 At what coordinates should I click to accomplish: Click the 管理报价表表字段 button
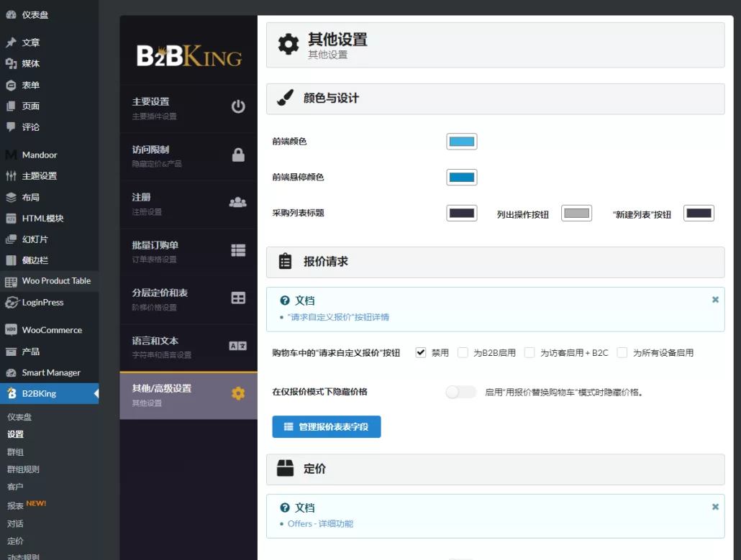(327, 426)
